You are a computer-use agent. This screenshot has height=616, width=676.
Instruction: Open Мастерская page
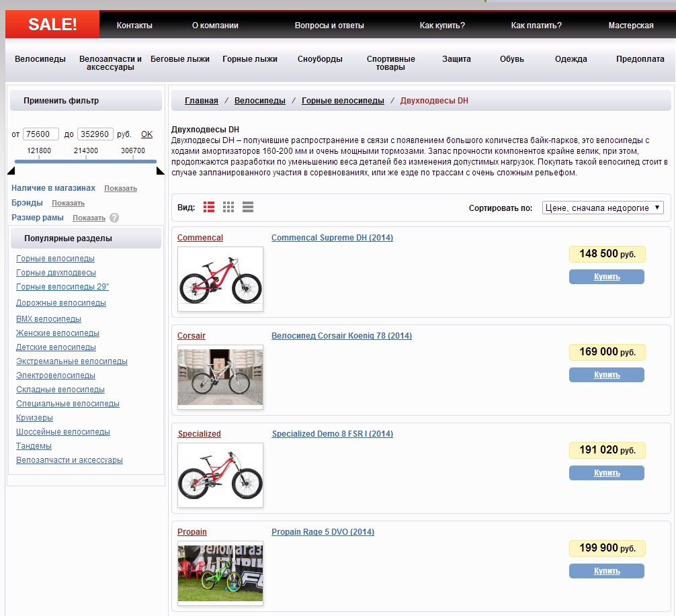point(631,26)
